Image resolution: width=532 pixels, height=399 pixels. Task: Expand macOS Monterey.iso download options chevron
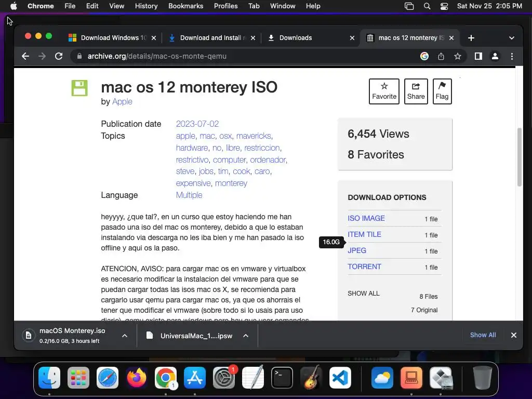pyautogui.click(x=125, y=336)
